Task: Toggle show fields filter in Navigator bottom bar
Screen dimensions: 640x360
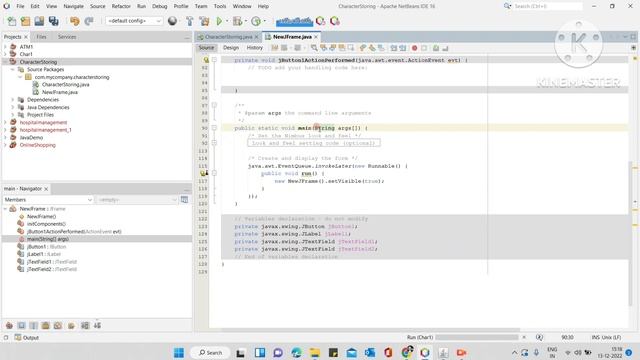Action: 21,326
